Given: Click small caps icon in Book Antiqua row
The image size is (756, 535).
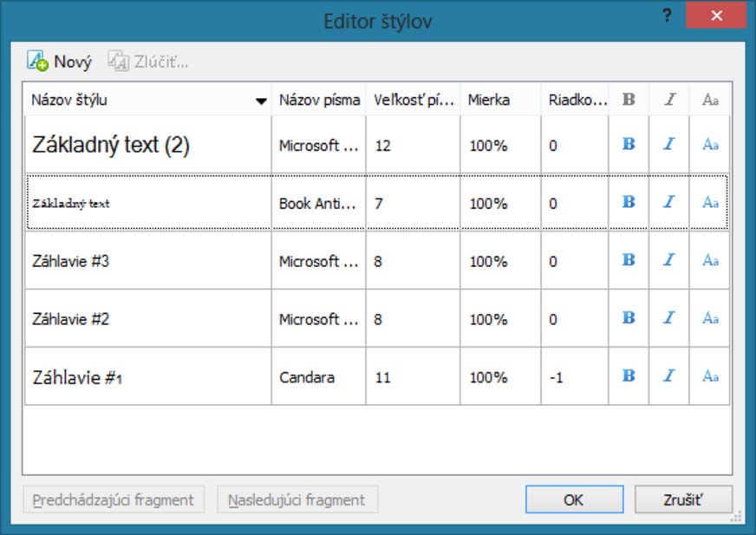Looking at the screenshot, I should coord(710,202).
